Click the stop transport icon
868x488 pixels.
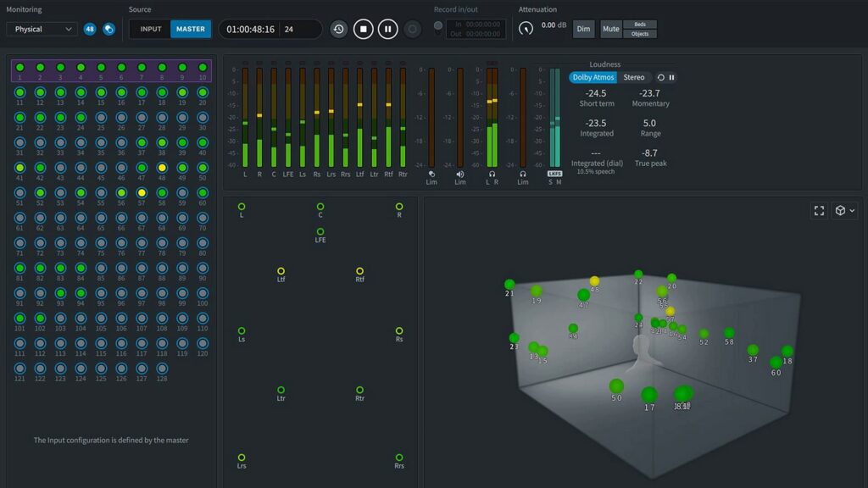[364, 28]
